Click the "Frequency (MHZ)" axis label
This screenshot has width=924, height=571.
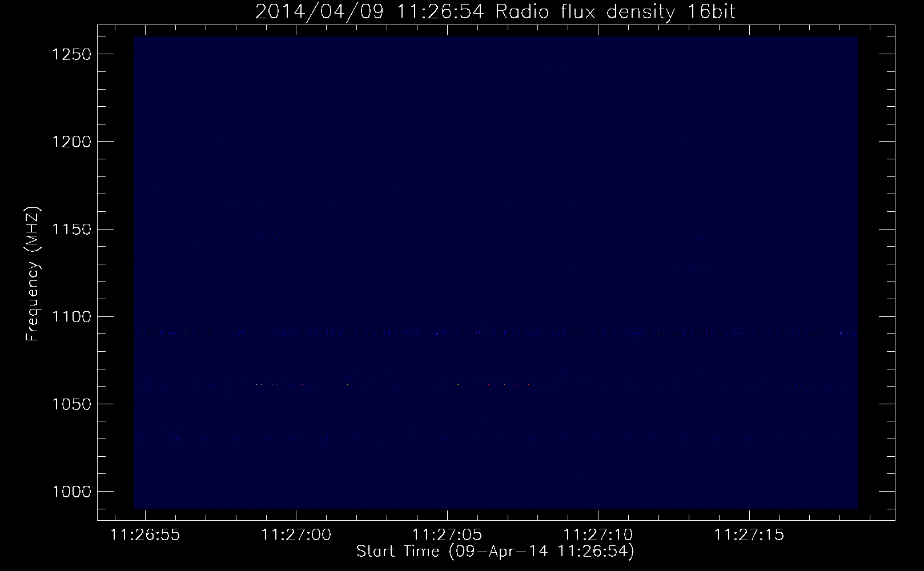click(33, 274)
